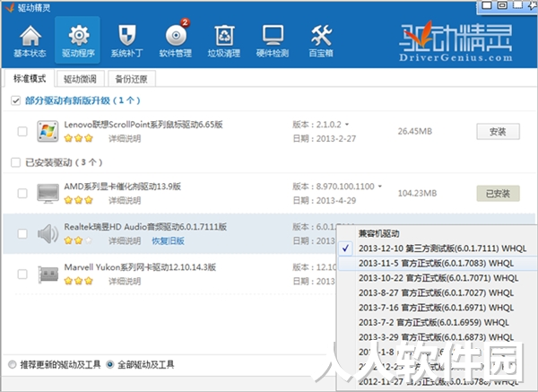Toggle the 已安装驱动 group checkbox

(x=15, y=162)
